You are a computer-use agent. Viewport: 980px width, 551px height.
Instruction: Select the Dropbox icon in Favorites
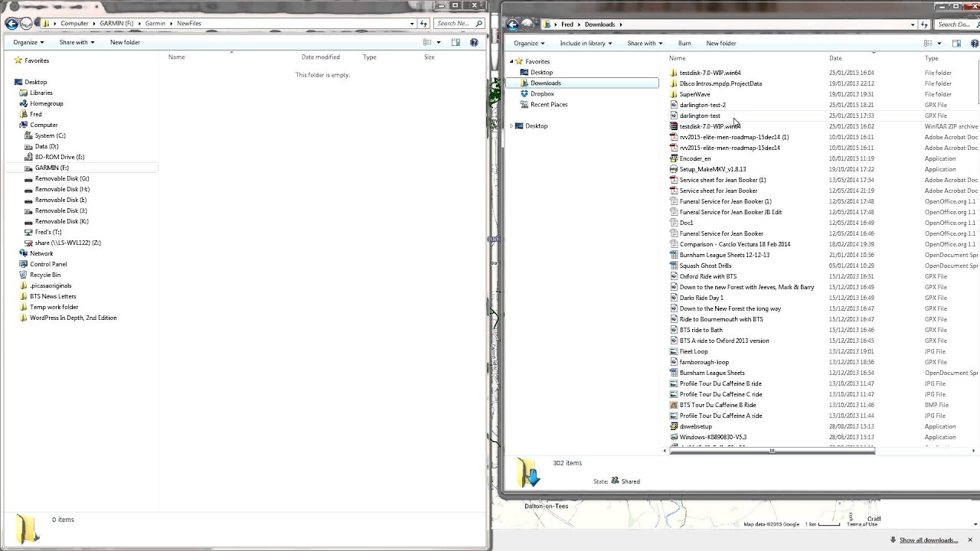524,93
